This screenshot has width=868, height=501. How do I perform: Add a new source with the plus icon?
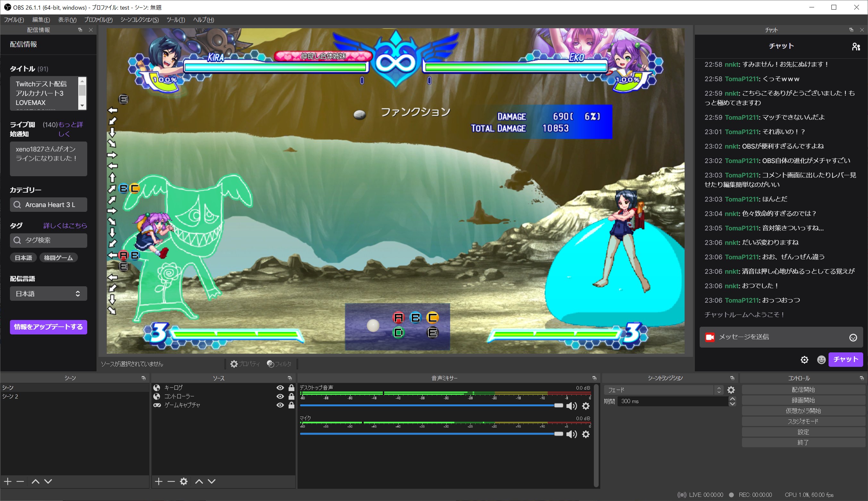point(158,481)
